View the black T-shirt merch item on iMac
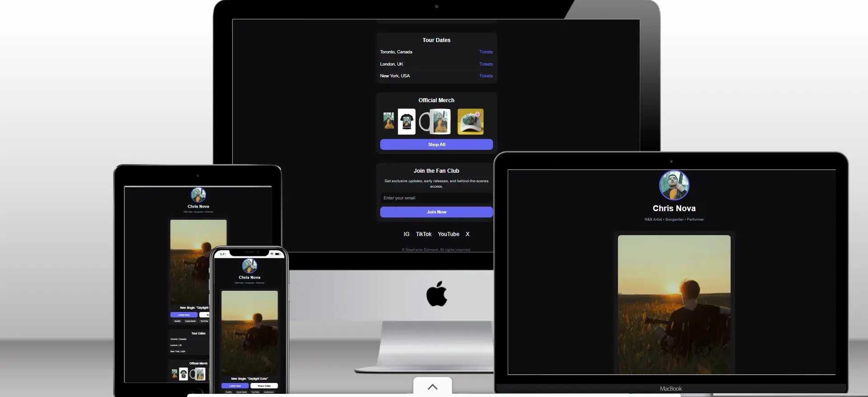Screen dimensions: 868x397 (406, 121)
